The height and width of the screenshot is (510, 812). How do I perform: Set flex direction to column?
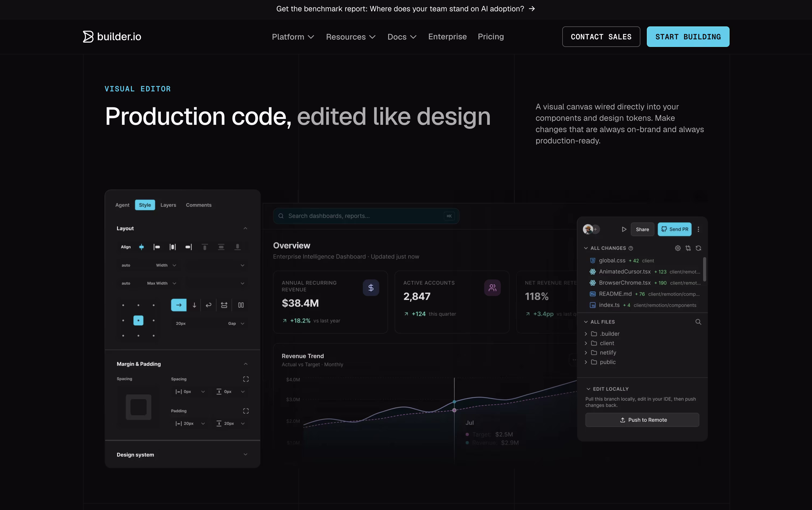194,305
